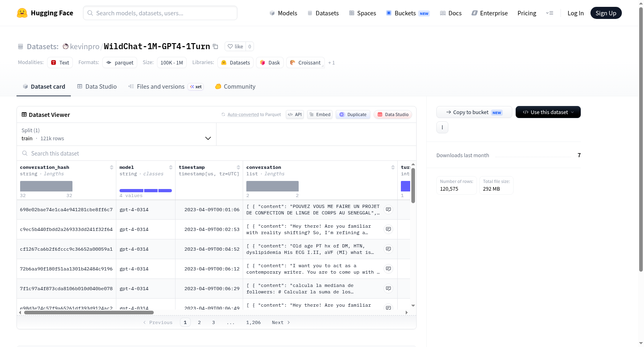Click the Embed button

click(320, 114)
